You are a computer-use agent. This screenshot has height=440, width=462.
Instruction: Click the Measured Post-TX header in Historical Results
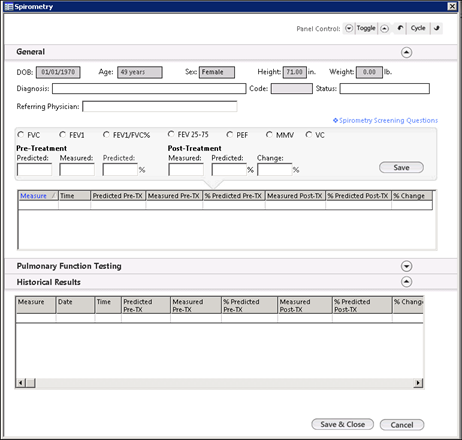(305, 305)
